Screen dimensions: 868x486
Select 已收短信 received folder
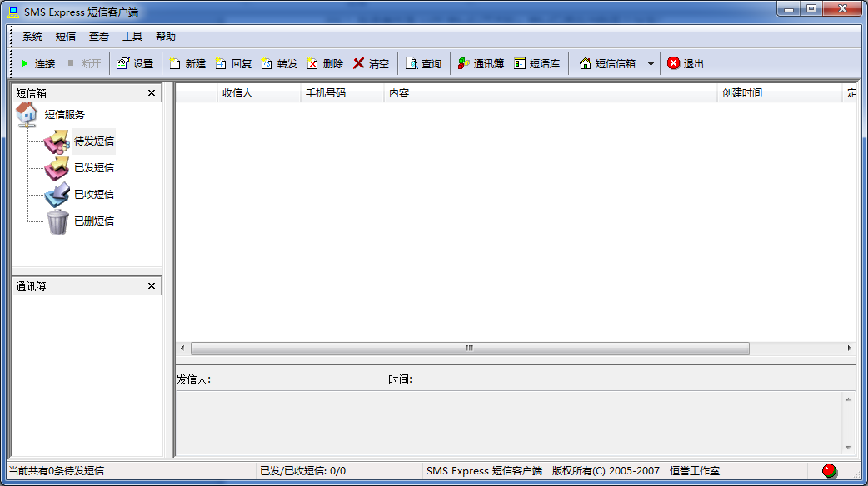point(94,194)
